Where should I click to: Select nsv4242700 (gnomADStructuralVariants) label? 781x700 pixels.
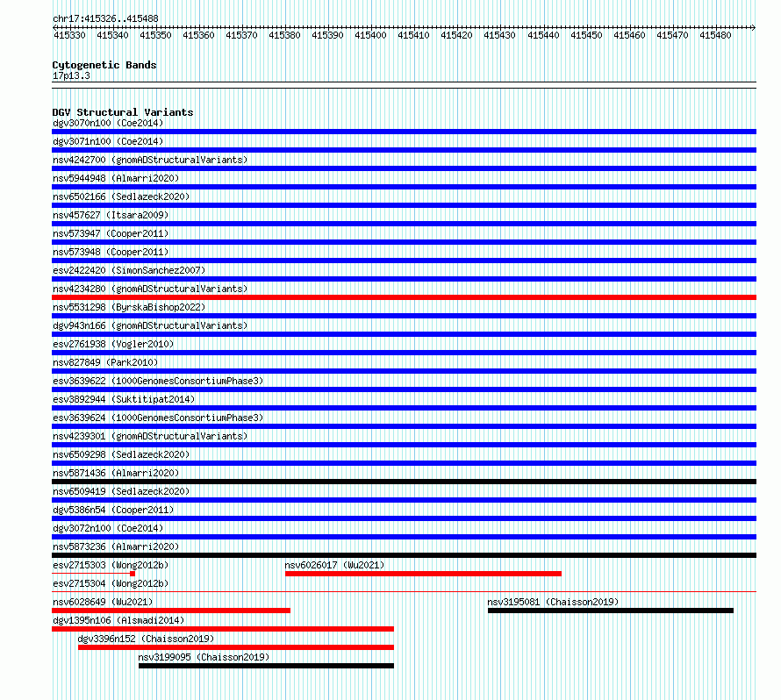(x=150, y=160)
